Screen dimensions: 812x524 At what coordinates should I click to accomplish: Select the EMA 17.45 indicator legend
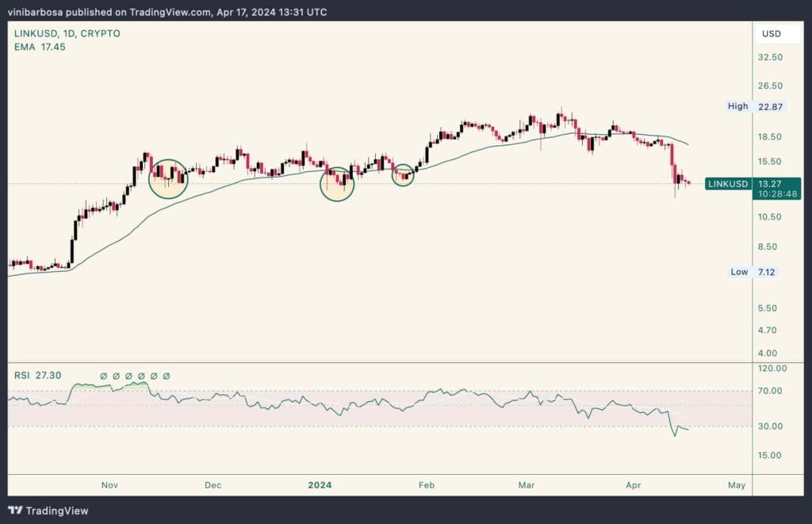(39, 48)
